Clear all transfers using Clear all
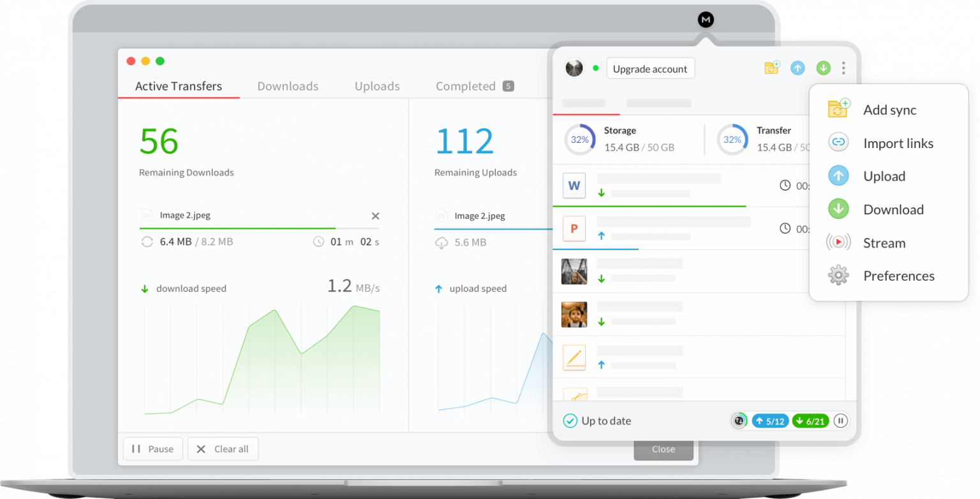 tap(223, 449)
